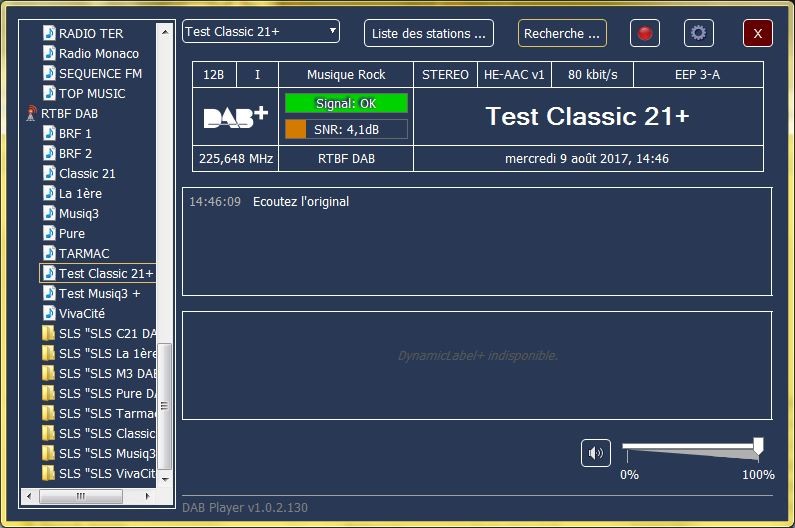Image resolution: width=795 pixels, height=528 pixels.
Task: Click the horizontal scroll-right arrow
Action: [x=148, y=496]
